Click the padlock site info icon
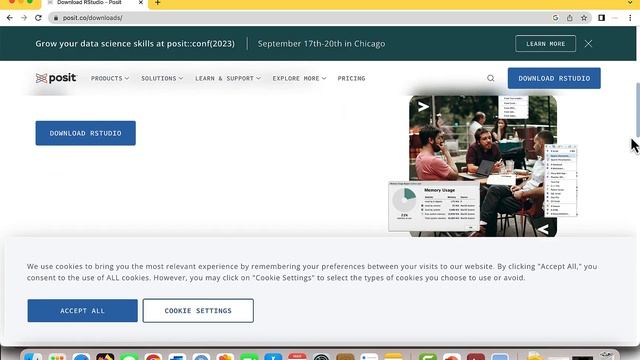 (56, 18)
